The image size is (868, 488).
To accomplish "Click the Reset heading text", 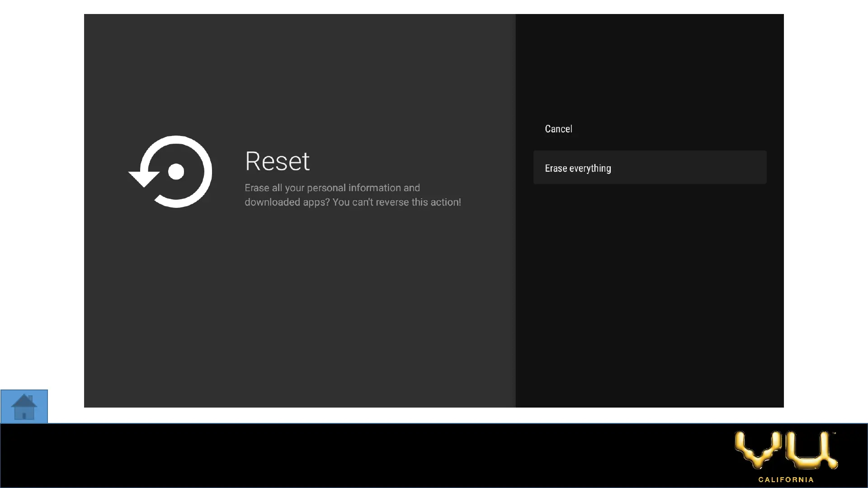I will click(277, 161).
